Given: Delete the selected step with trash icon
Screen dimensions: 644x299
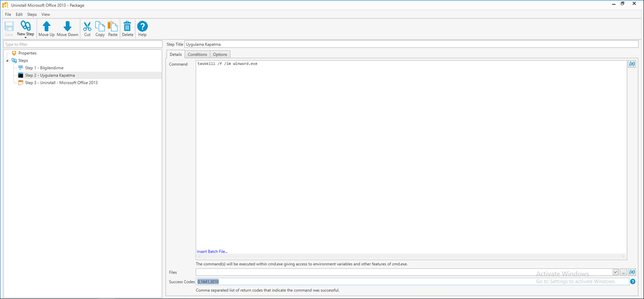Looking at the screenshot, I should tap(127, 29).
